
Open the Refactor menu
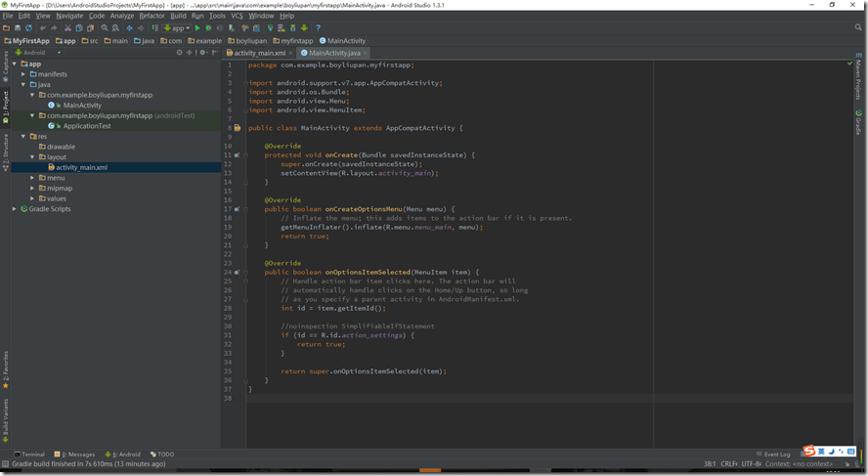tap(152, 16)
